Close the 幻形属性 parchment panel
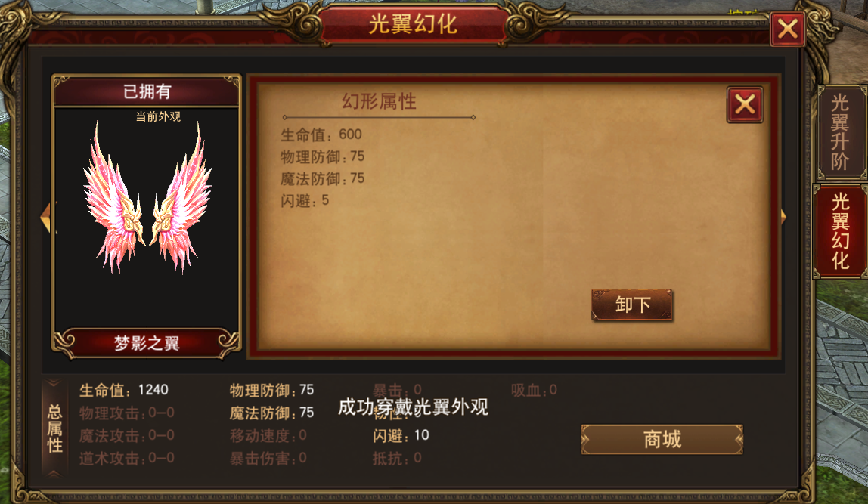Image resolution: width=868 pixels, height=504 pixels. (x=745, y=104)
